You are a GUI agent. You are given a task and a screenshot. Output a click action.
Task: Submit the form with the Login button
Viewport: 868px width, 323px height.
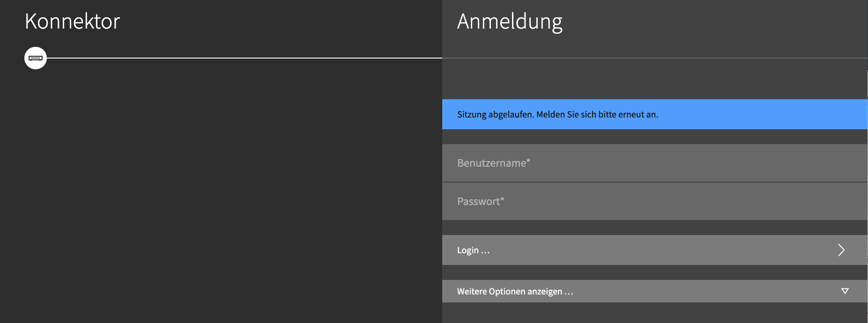[655, 250]
